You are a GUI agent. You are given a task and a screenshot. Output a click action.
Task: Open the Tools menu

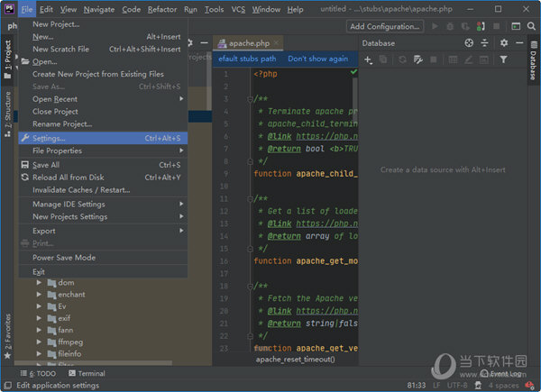pos(215,9)
